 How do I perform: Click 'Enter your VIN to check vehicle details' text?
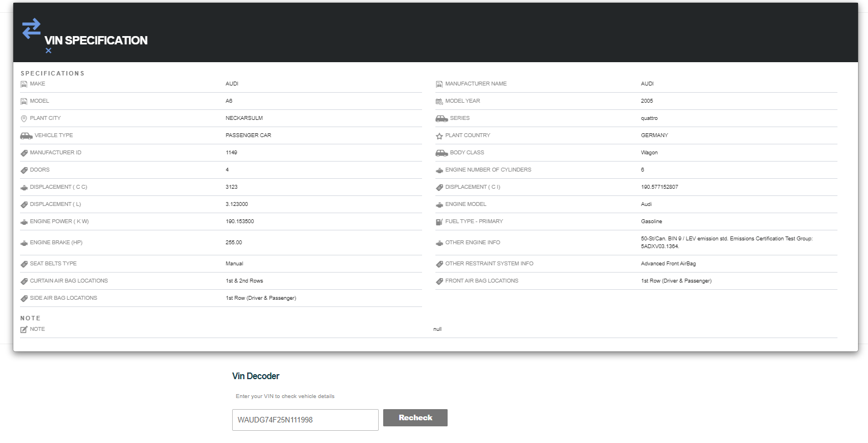pyautogui.click(x=285, y=396)
